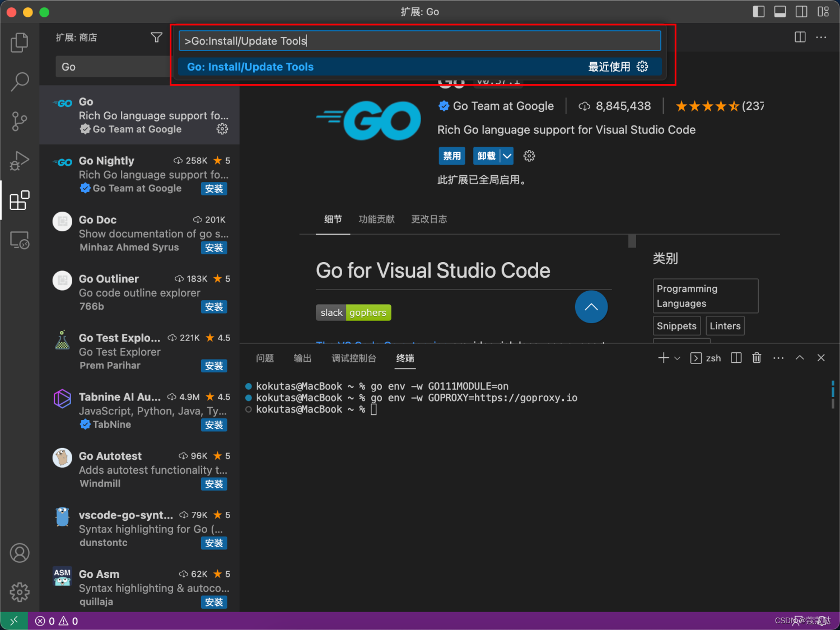Switch to the 更改日志 tab
The width and height of the screenshot is (840, 630).
point(430,219)
